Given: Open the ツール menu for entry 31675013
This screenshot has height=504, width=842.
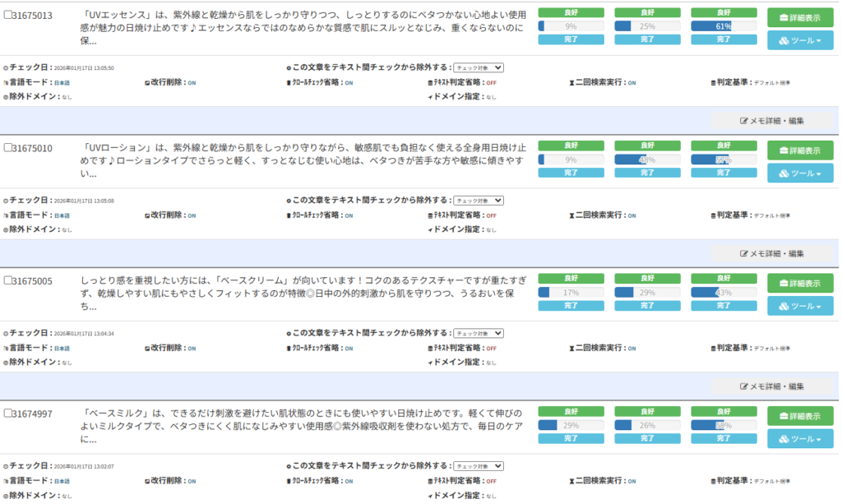Looking at the screenshot, I should [800, 40].
